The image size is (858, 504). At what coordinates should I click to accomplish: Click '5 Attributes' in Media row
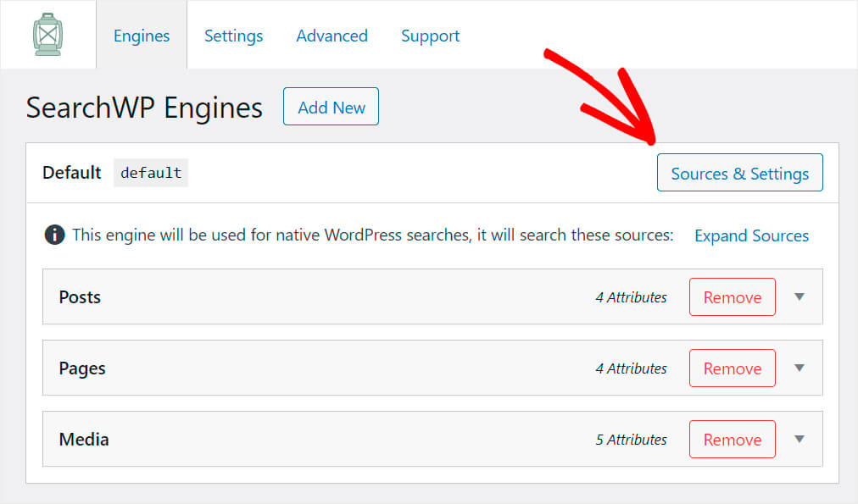631,440
